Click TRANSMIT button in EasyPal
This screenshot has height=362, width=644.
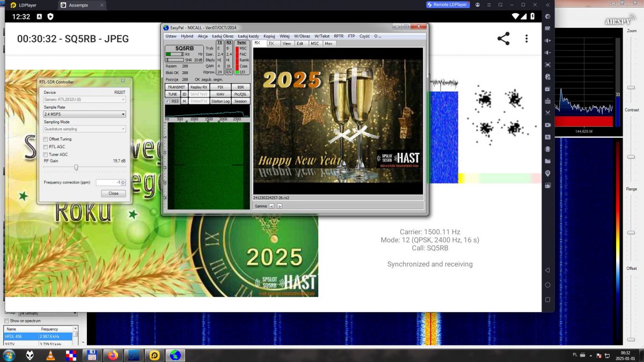click(x=176, y=87)
